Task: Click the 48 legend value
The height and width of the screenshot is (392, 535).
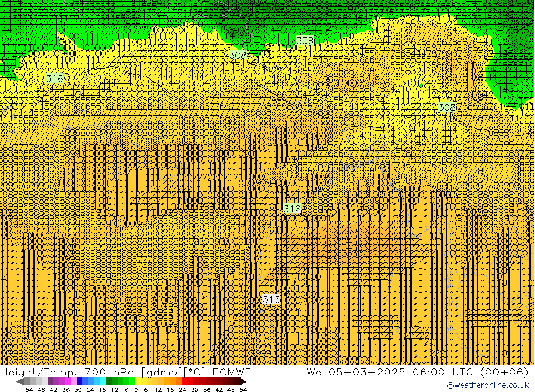Action: (x=231, y=390)
